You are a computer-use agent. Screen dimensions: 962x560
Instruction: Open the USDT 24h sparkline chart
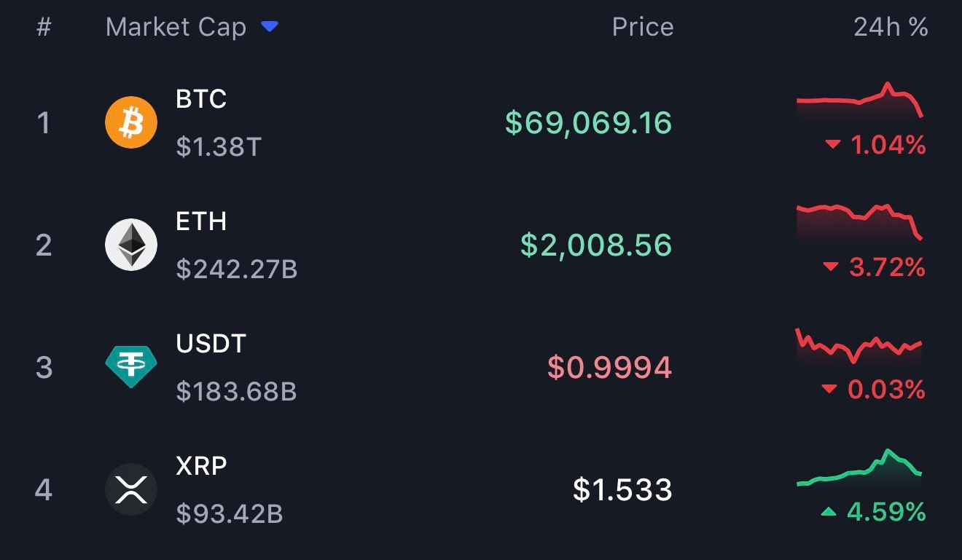point(860,346)
